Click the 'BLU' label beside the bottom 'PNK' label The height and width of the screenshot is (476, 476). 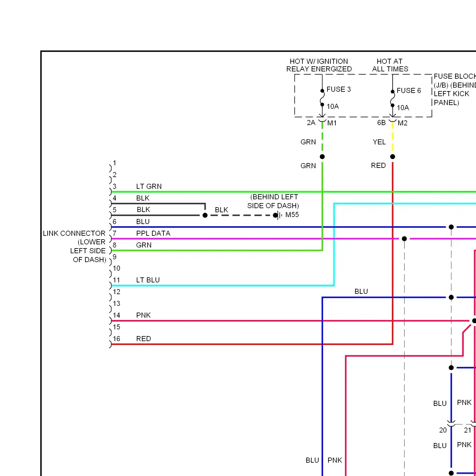pyautogui.click(x=312, y=460)
